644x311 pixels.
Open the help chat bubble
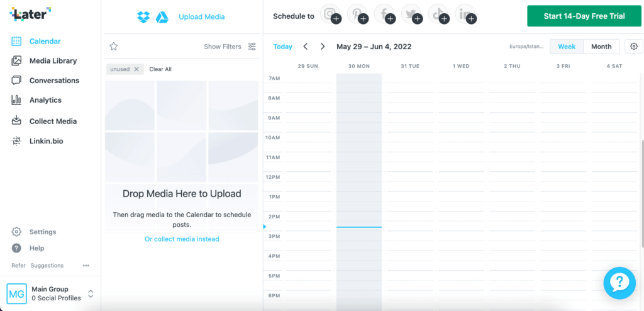point(619,283)
